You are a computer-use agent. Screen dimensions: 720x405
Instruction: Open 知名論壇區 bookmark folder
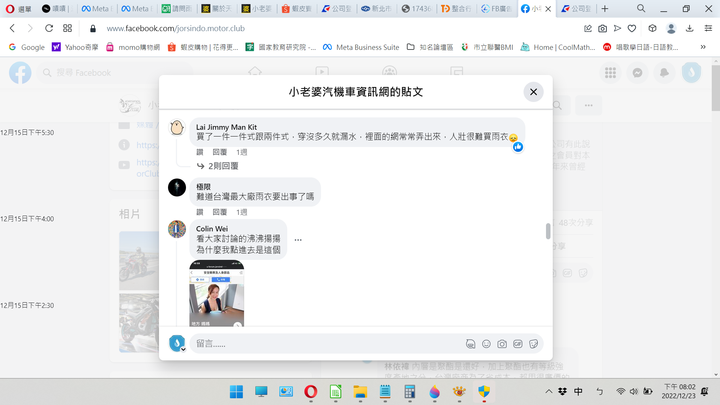coord(430,47)
